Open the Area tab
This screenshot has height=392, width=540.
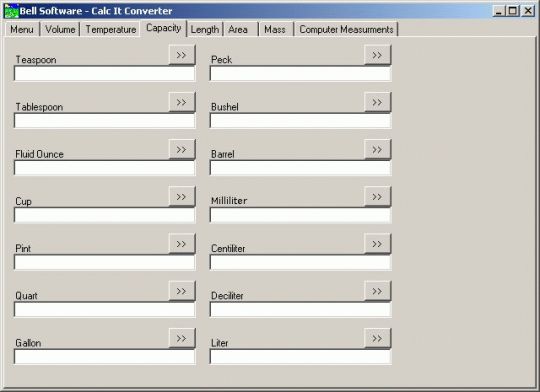(240, 29)
